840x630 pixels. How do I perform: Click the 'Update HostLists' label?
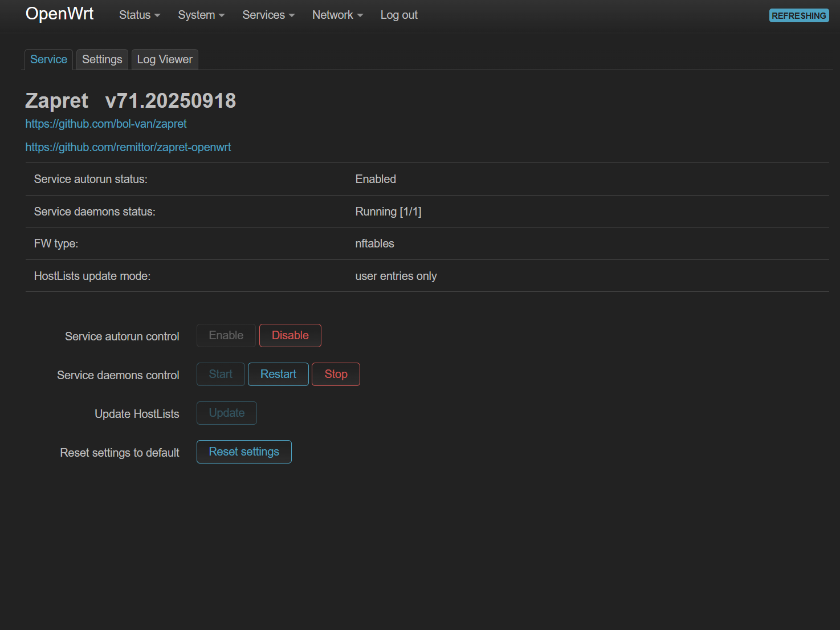[137, 414]
